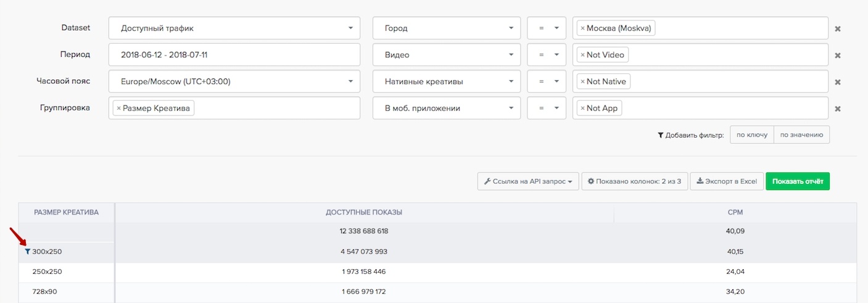Image resolution: width=868 pixels, height=303 pixels.
Task: Click Экспорт в Excel button
Action: (x=726, y=181)
